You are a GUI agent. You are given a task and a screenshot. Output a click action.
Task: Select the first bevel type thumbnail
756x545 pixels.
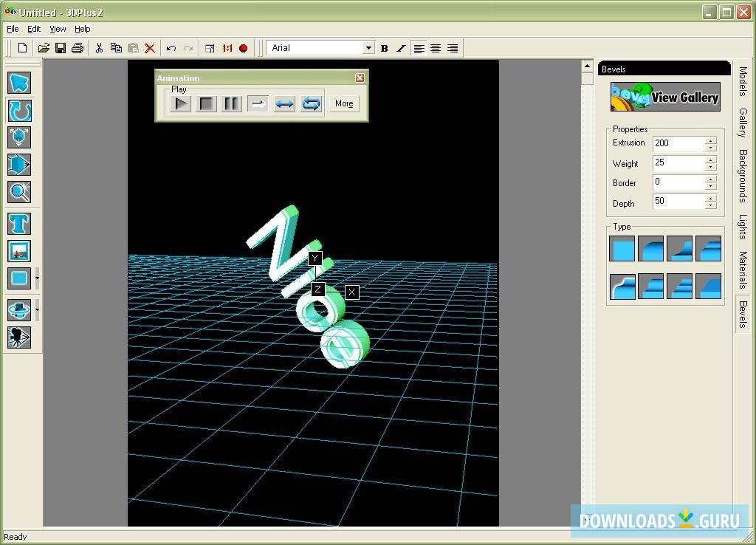pos(621,249)
